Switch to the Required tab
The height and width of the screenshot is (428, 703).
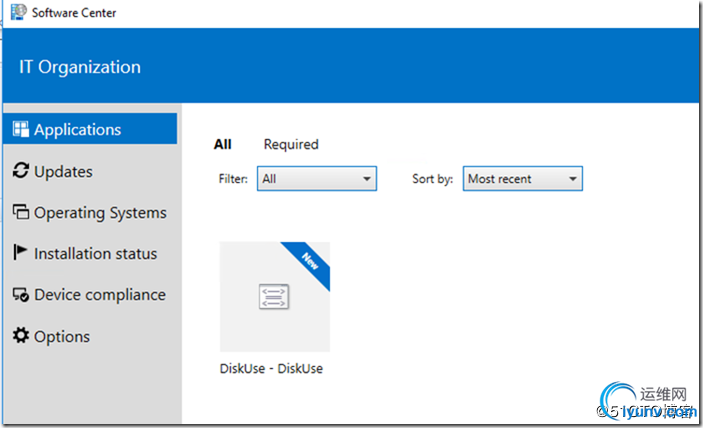pyautogui.click(x=291, y=144)
